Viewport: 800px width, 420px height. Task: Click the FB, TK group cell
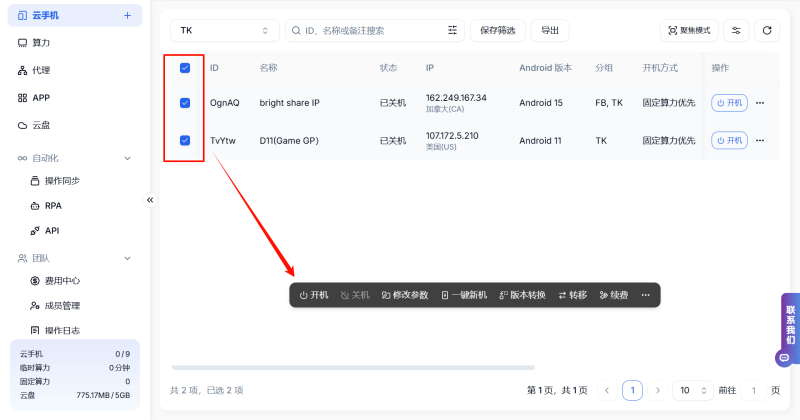click(x=609, y=103)
